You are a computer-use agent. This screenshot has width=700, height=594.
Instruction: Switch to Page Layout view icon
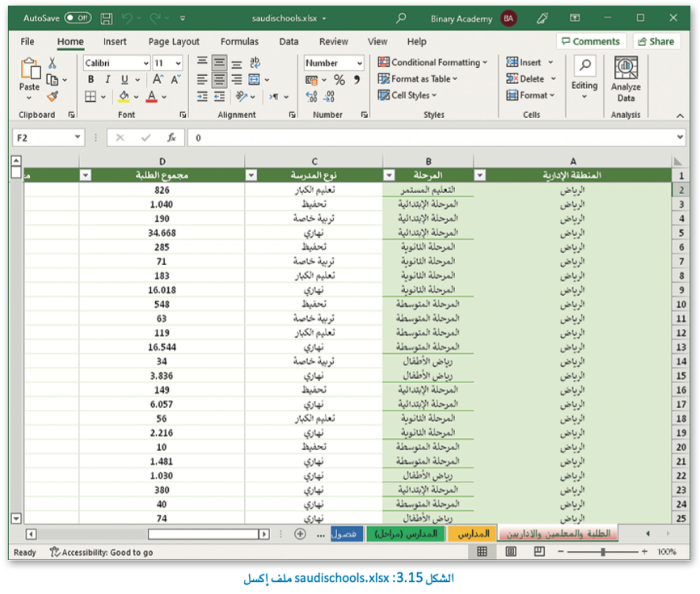[511, 552]
